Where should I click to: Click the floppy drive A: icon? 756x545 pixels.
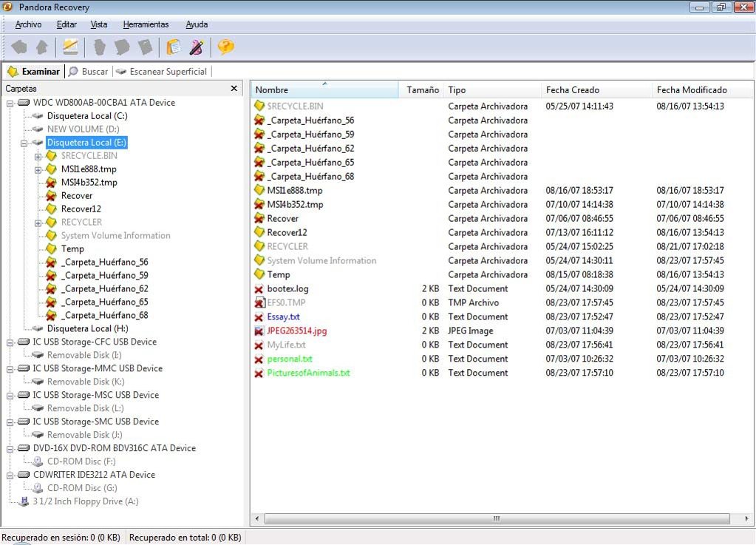pyautogui.click(x=24, y=501)
